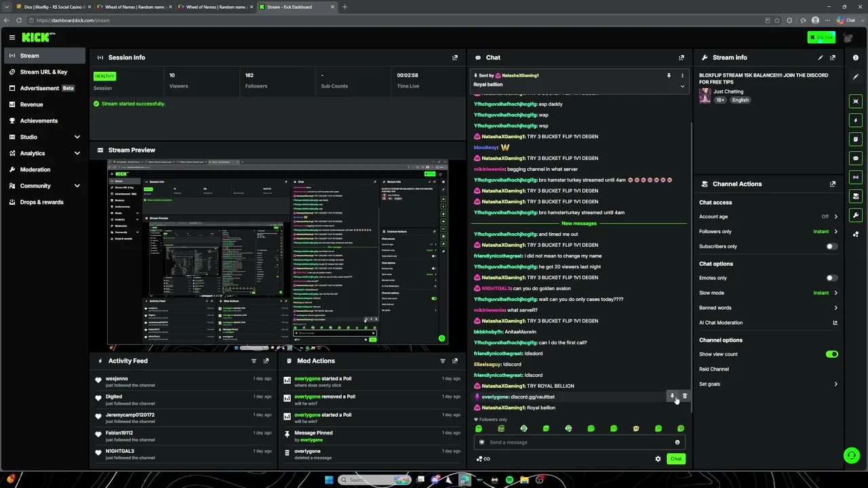Open the emoji picker in message box

click(x=677, y=442)
